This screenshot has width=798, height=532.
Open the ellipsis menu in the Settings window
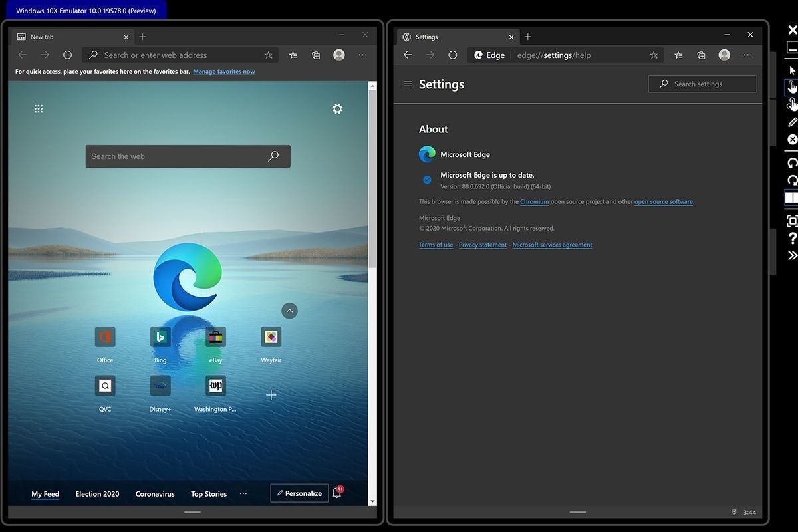click(x=748, y=55)
